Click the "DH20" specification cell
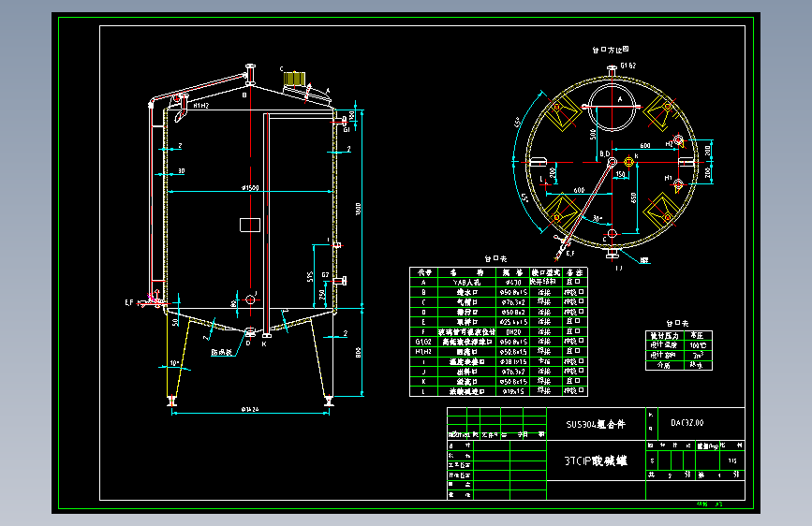This screenshot has height=526, width=812. (513, 332)
